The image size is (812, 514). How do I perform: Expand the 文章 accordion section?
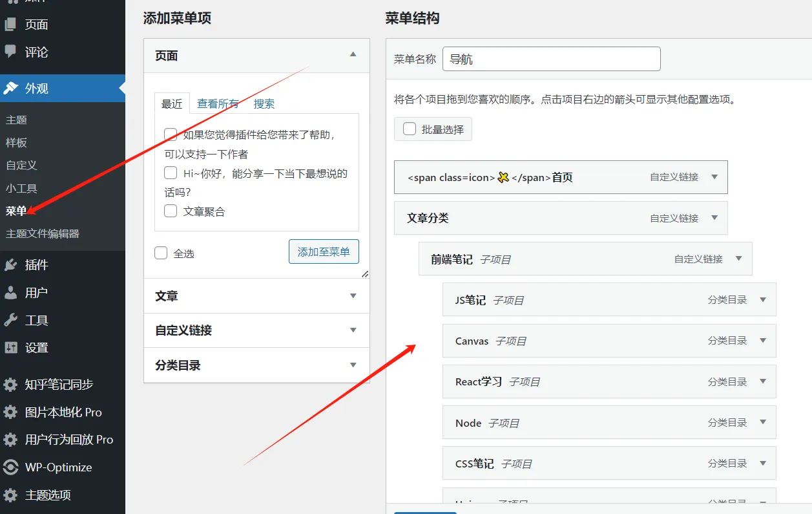(x=256, y=295)
